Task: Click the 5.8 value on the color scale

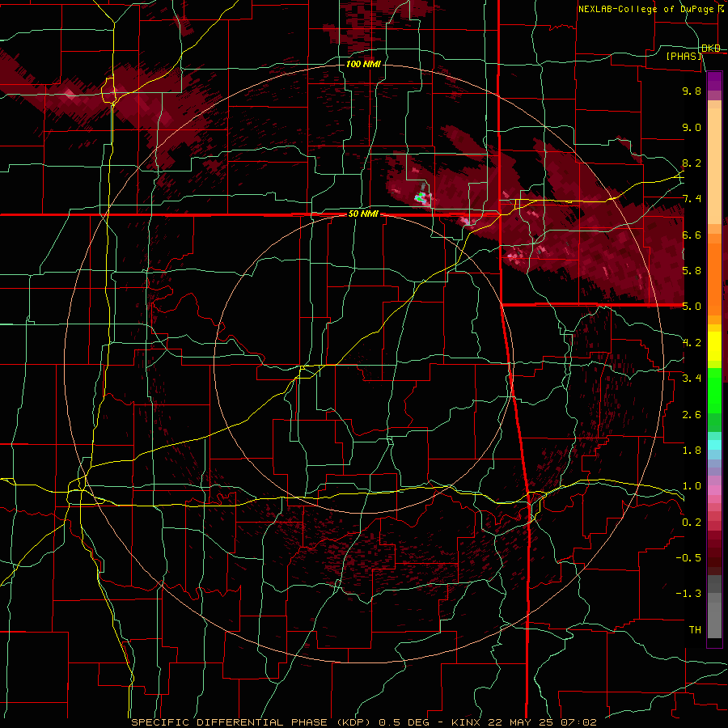Action: coord(692,271)
